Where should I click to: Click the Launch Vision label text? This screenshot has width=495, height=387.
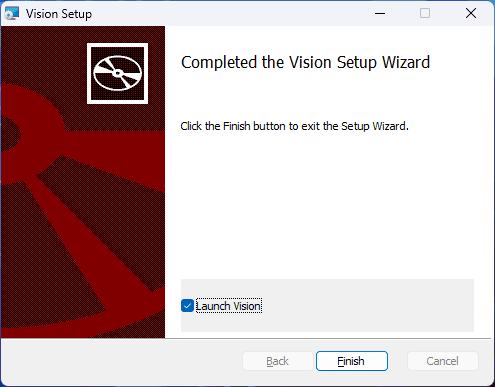(x=229, y=306)
